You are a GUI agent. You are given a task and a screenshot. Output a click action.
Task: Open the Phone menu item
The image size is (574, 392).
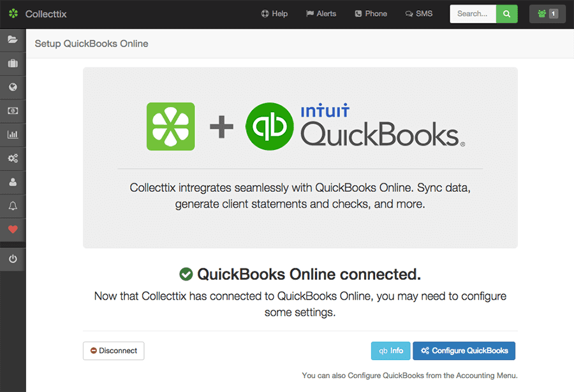371,14
